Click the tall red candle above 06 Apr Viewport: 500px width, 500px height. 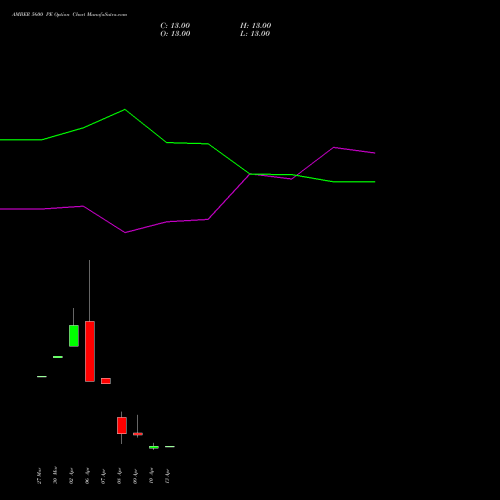point(90,351)
